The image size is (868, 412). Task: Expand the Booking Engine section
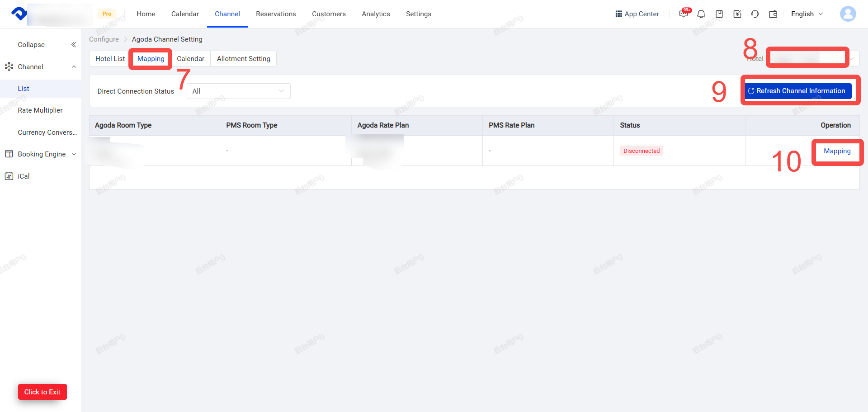[x=74, y=154]
